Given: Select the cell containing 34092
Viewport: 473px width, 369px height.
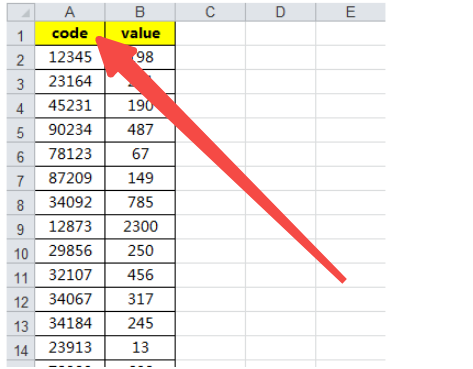Looking at the screenshot, I should [x=70, y=203].
